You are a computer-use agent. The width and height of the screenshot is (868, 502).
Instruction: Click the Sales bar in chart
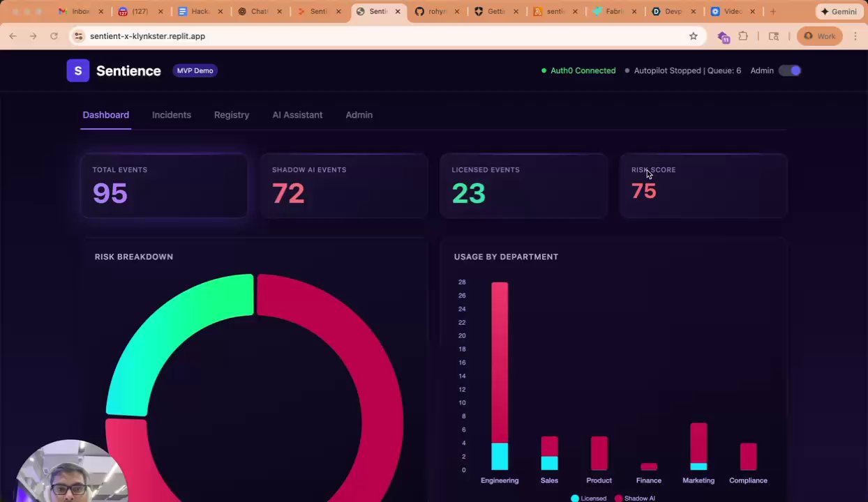[549, 453]
